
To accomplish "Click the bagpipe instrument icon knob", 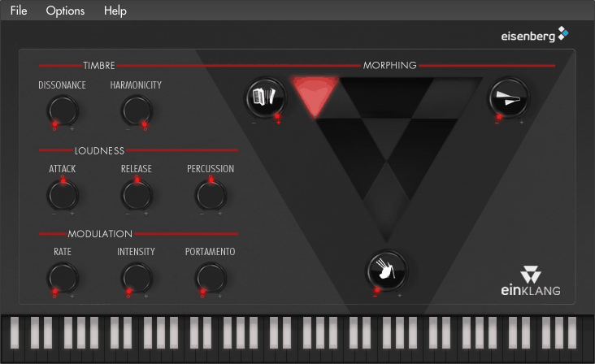I will click(387, 271).
